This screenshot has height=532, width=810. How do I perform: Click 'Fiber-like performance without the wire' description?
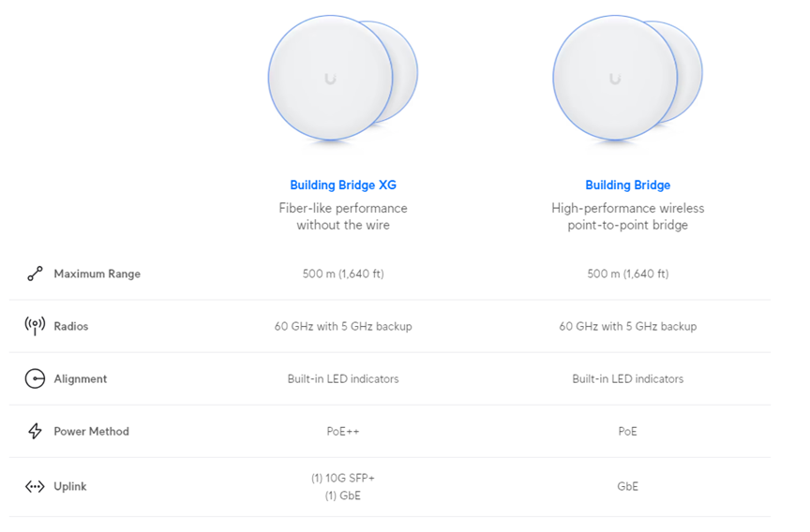point(343,216)
